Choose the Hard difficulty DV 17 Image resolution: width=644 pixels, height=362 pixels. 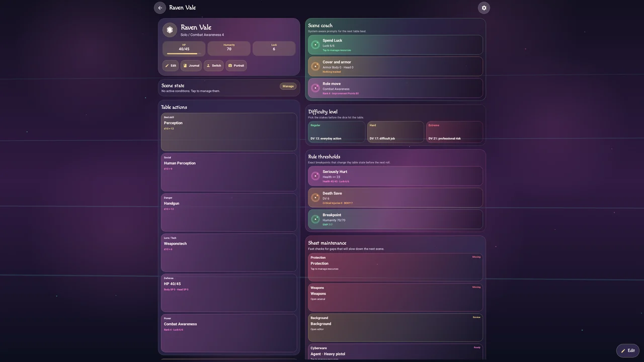point(395,132)
